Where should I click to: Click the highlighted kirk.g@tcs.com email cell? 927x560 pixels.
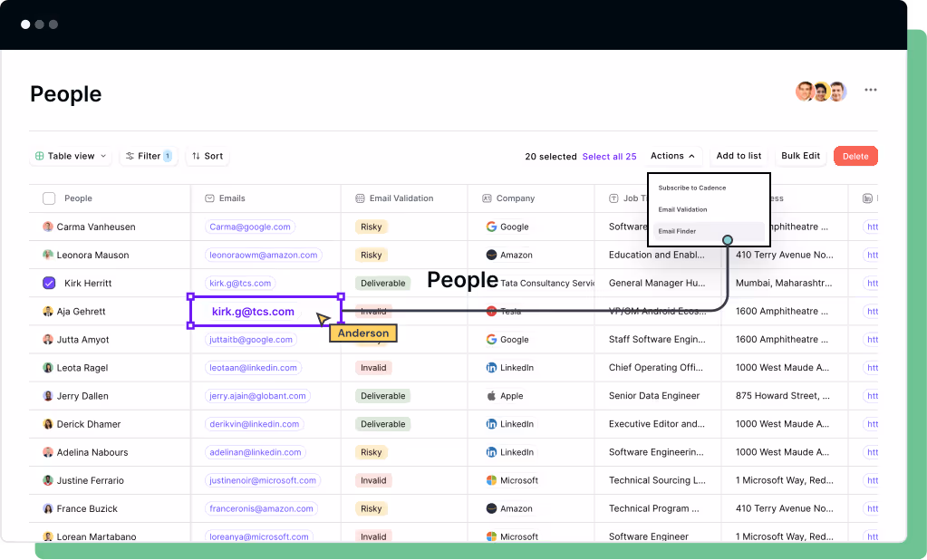click(254, 311)
